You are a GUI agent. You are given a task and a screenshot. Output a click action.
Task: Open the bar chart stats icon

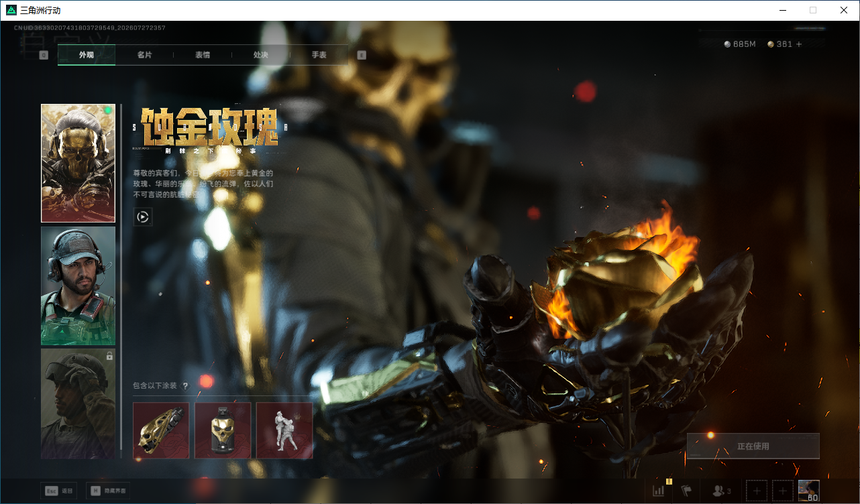[659, 491]
